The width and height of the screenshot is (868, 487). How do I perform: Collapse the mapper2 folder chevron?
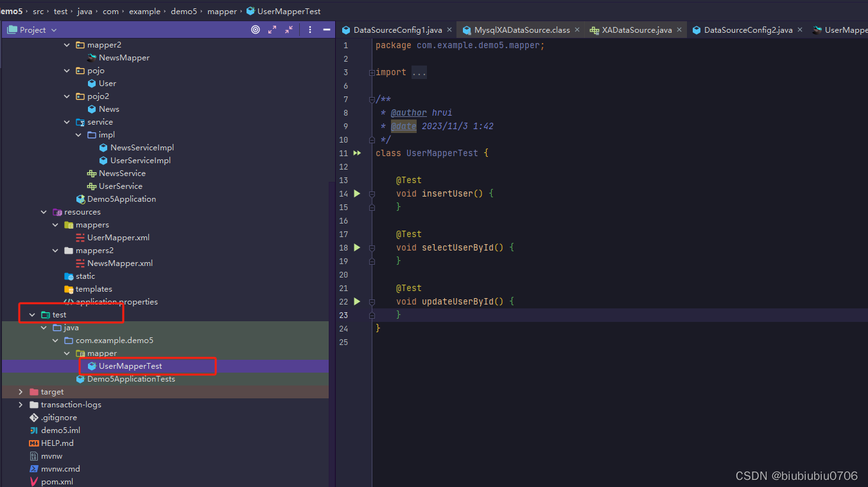coord(67,45)
